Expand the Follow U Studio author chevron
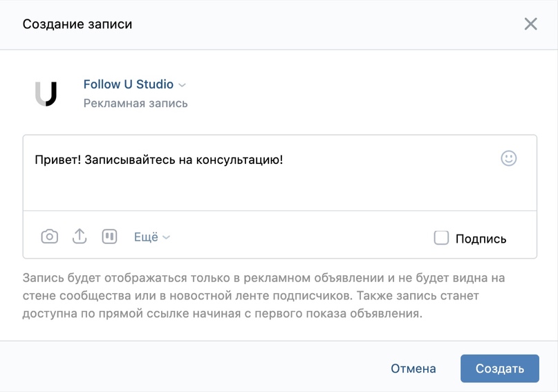Screen dimensions: 558x392 [182, 85]
